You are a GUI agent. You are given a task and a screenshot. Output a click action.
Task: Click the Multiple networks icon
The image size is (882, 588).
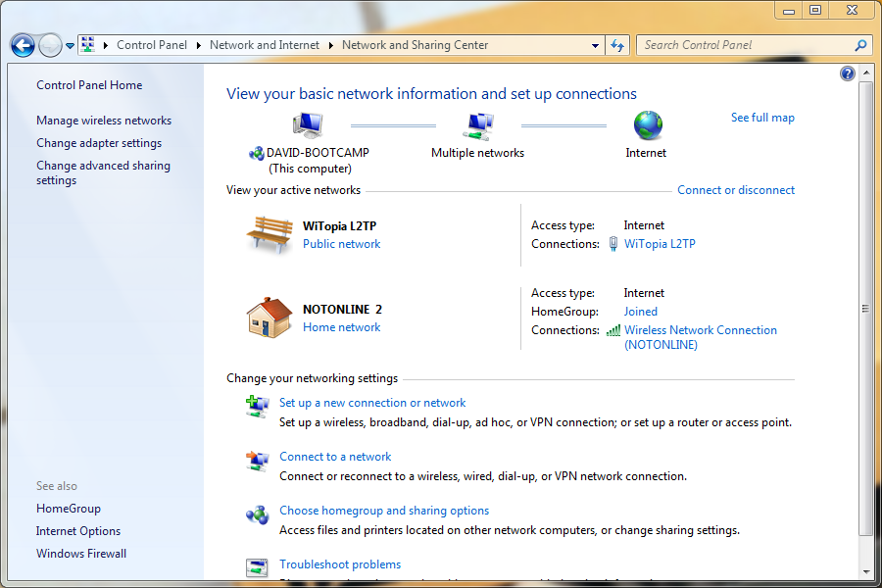477,125
